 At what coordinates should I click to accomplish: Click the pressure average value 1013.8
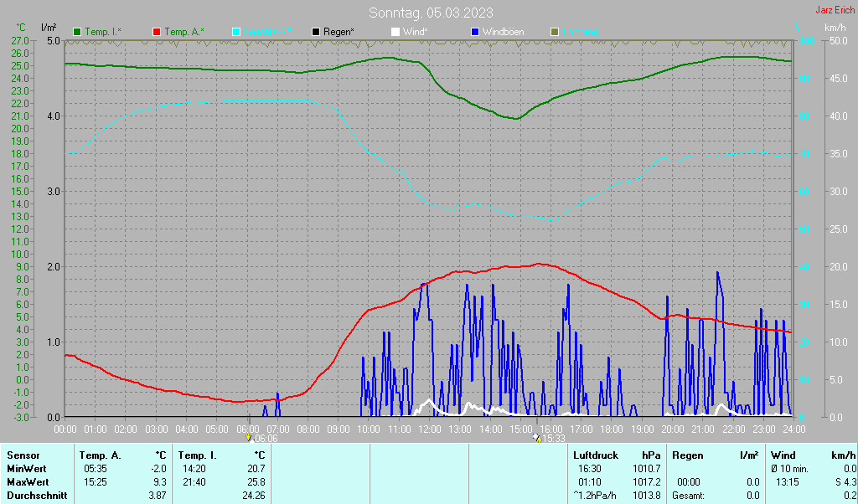tap(648, 496)
